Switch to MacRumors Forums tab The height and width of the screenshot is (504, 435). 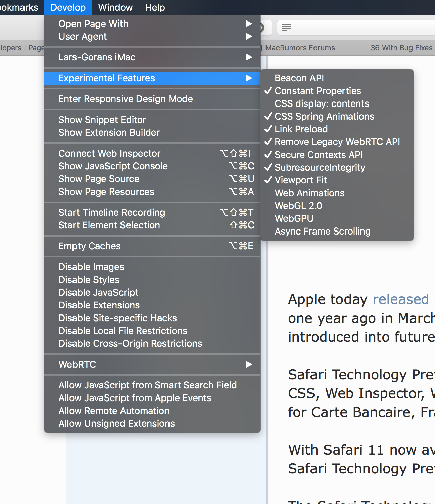coord(308,48)
